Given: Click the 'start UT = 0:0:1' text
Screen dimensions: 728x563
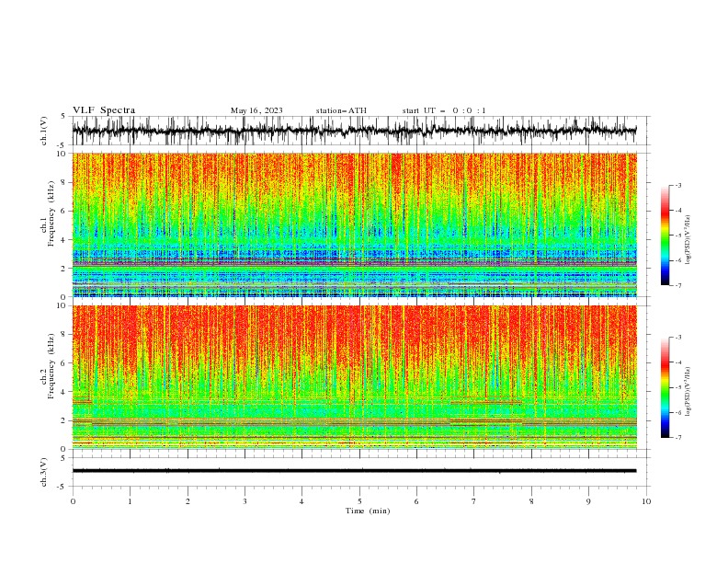Looking at the screenshot, I should (x=444, y=110).
